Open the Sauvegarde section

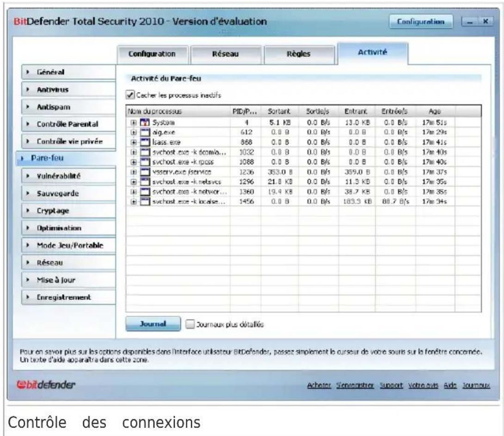click(68, 193)
